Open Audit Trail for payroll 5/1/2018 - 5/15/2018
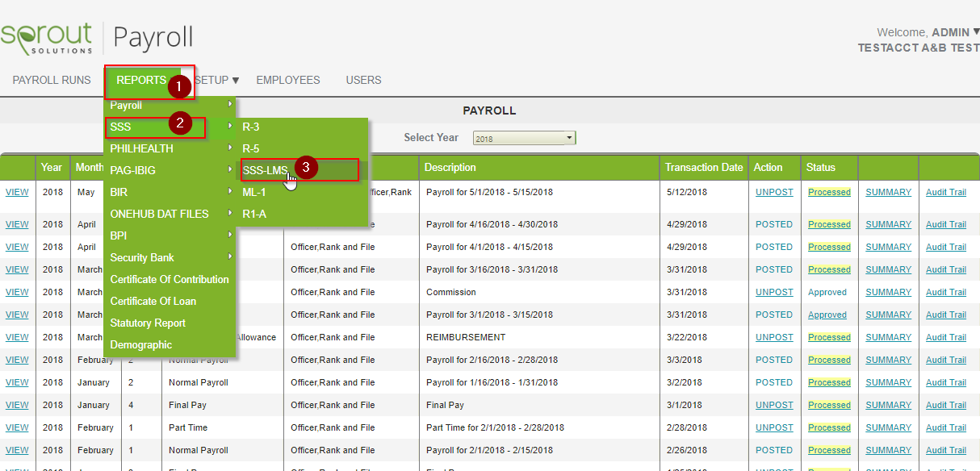The height and width of the screenshot is (471, 980). [946, 192]
